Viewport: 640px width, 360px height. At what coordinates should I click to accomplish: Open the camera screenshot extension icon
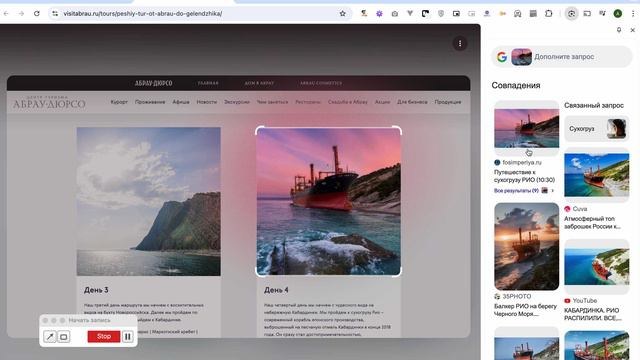(395, 13)
